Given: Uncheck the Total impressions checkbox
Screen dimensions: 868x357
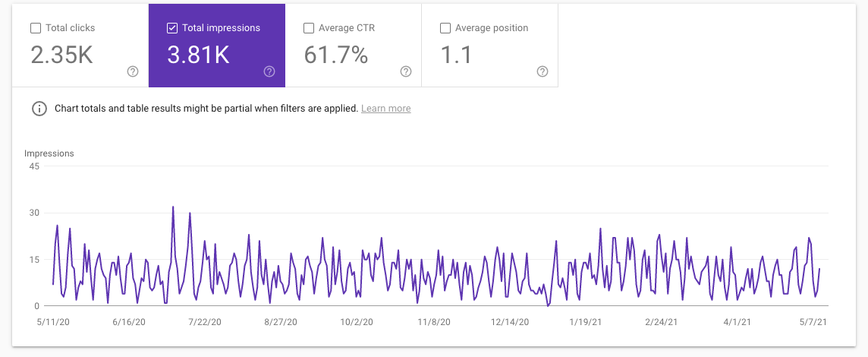Looking at the screenshot, I should [x=172, y=27].
